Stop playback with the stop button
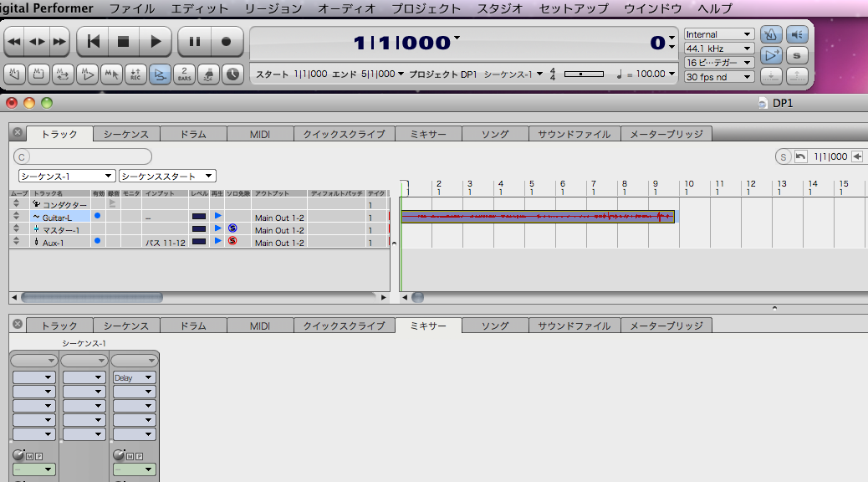868x482 pixels. click(x=123, y=42)
